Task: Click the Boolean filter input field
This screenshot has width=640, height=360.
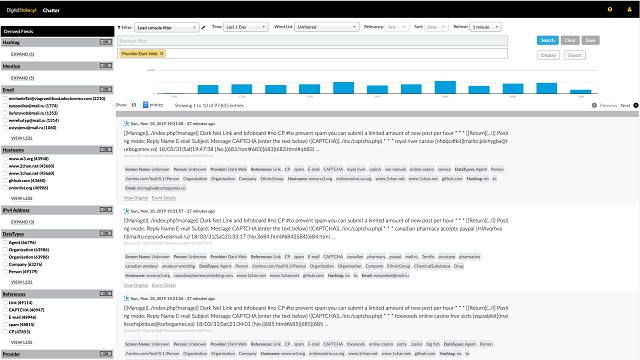Action: tap(313, 41)
